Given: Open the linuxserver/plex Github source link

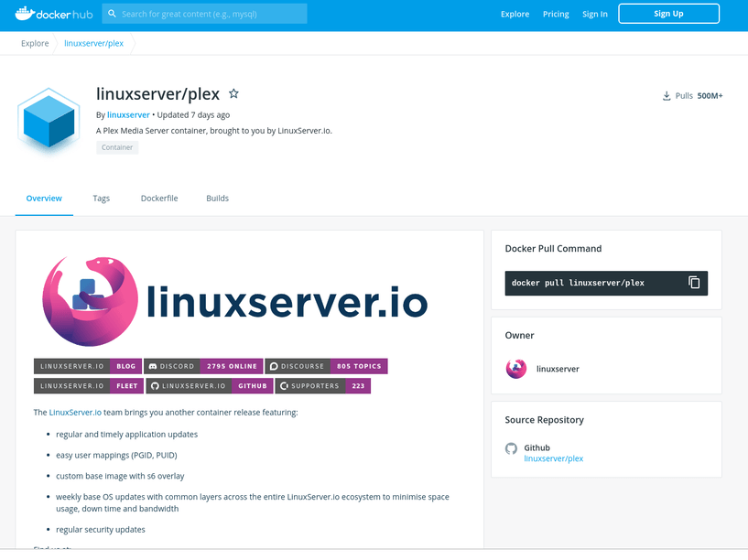Looking at the screenshot, I should [x=553, y=458].
